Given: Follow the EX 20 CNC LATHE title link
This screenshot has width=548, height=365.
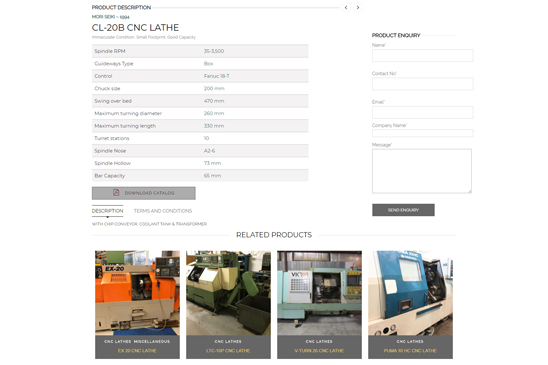Looking at the screenshot, I should tap(137, 351).
